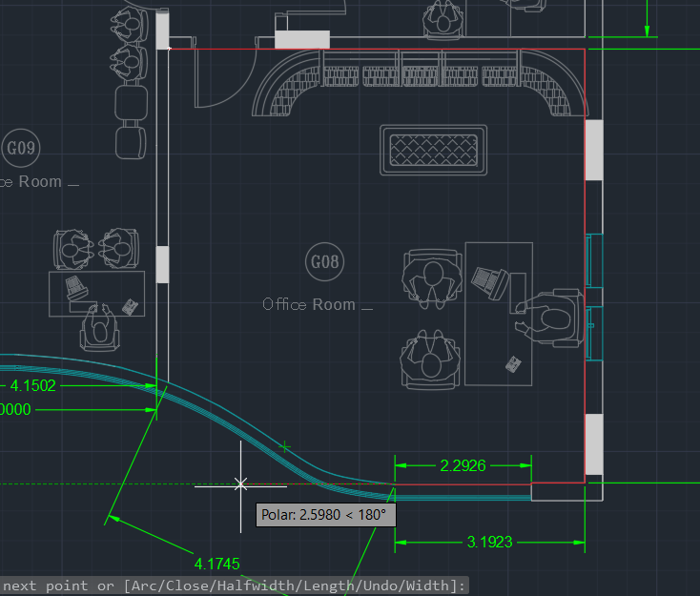Viewport: 700px width, 596px height.
Task: Click the green cross marker on curved wall
Action: (284, 446)
